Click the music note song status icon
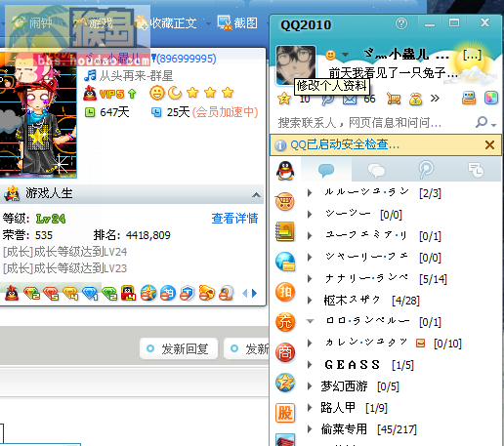 90,75
